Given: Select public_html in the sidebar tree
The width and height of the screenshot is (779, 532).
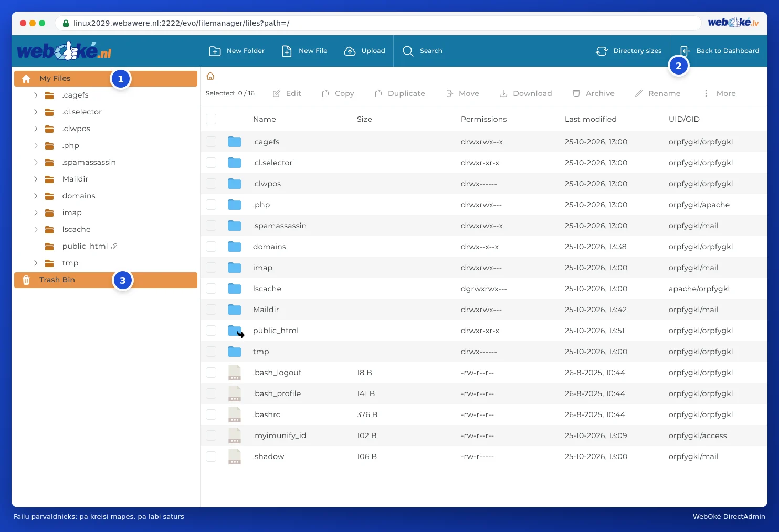Looking at the screenshot, I should pyautogui.click(x=85, y=246).
